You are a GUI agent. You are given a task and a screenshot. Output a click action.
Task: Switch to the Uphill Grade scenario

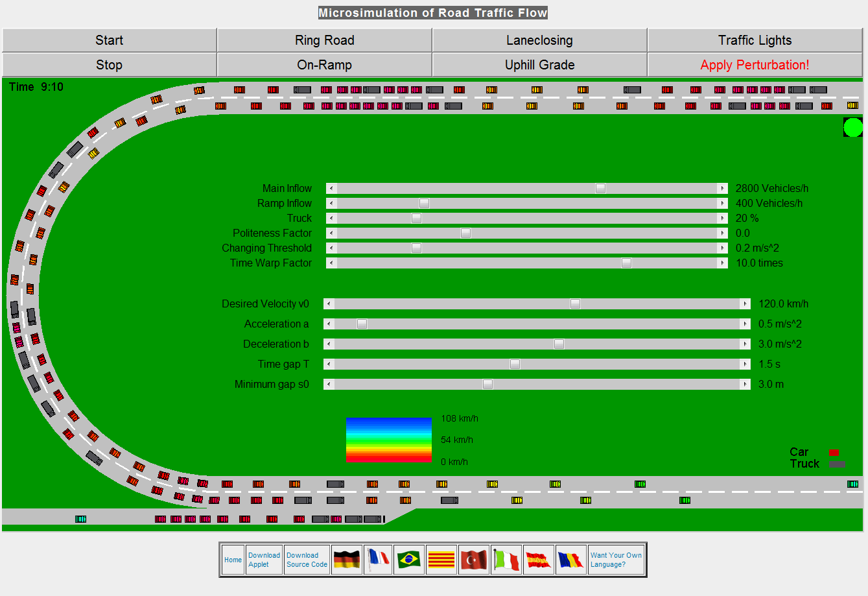[539, 65]
